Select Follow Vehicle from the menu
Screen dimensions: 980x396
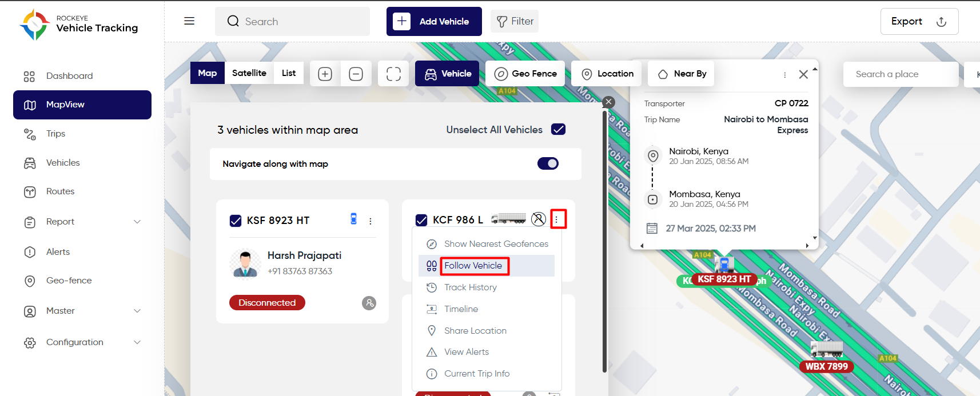click(487, 266)
